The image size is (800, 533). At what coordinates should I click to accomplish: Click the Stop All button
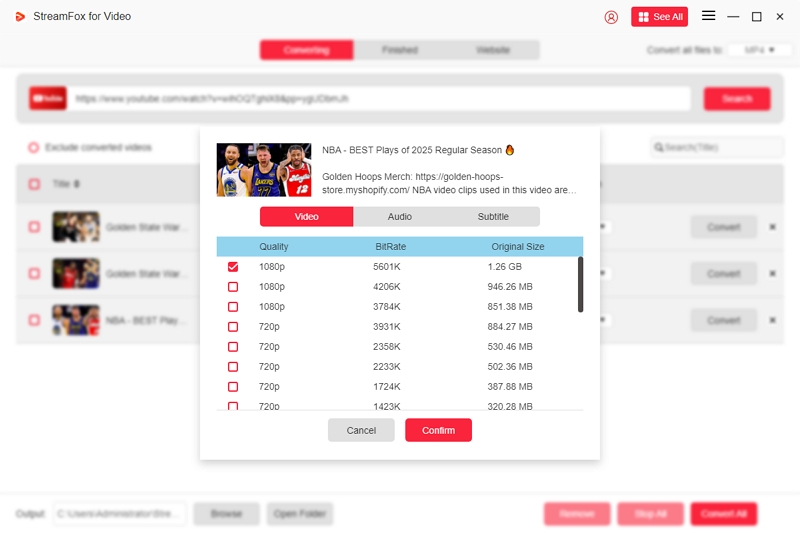[651, 514]
